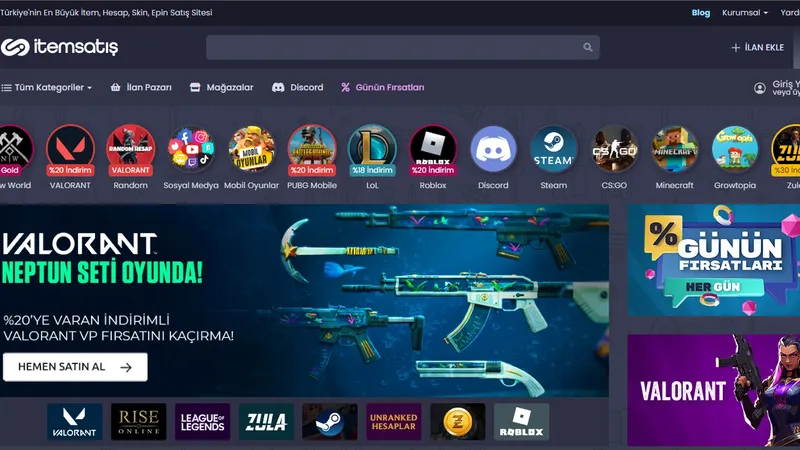Screen dimensions: 800x450
Task: Open the VALORANT category circle icon
Action: (70, 150)
